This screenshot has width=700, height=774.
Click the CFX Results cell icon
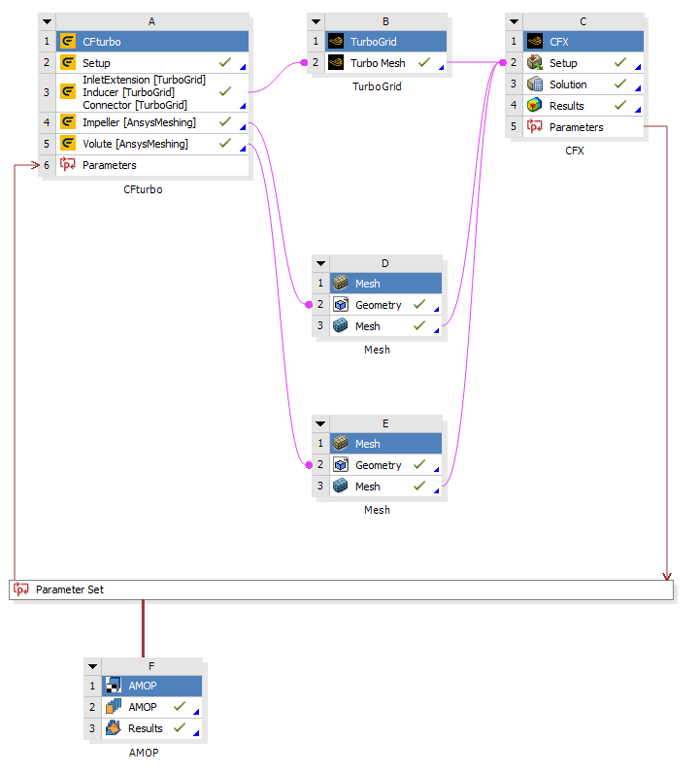pos(535,105)
